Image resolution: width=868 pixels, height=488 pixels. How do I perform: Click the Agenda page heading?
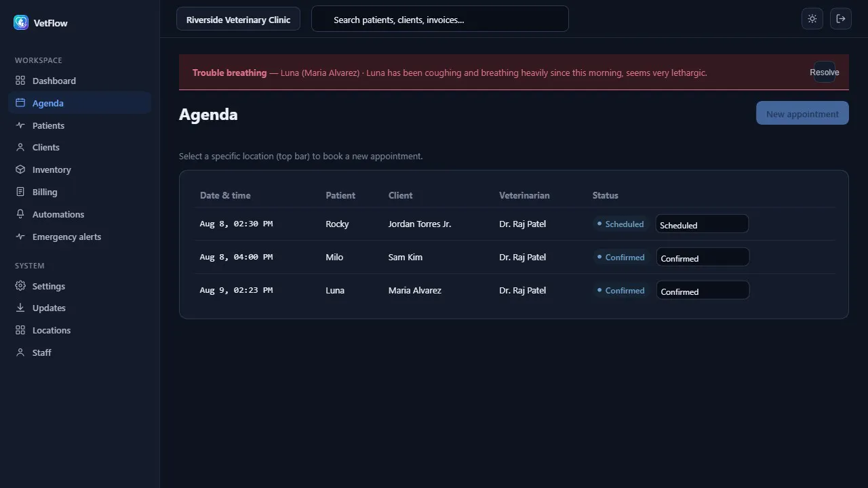point(208,114)
